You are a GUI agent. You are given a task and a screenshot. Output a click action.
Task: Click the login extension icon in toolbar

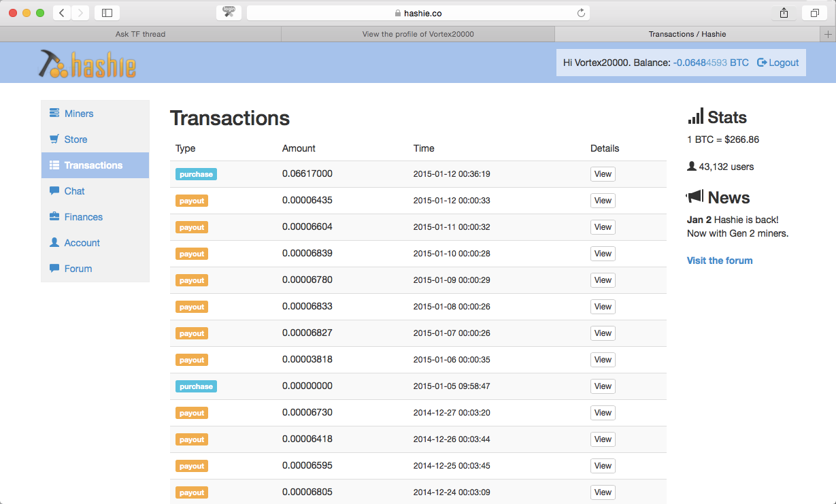pyautogui.click(x=229, y=13)
